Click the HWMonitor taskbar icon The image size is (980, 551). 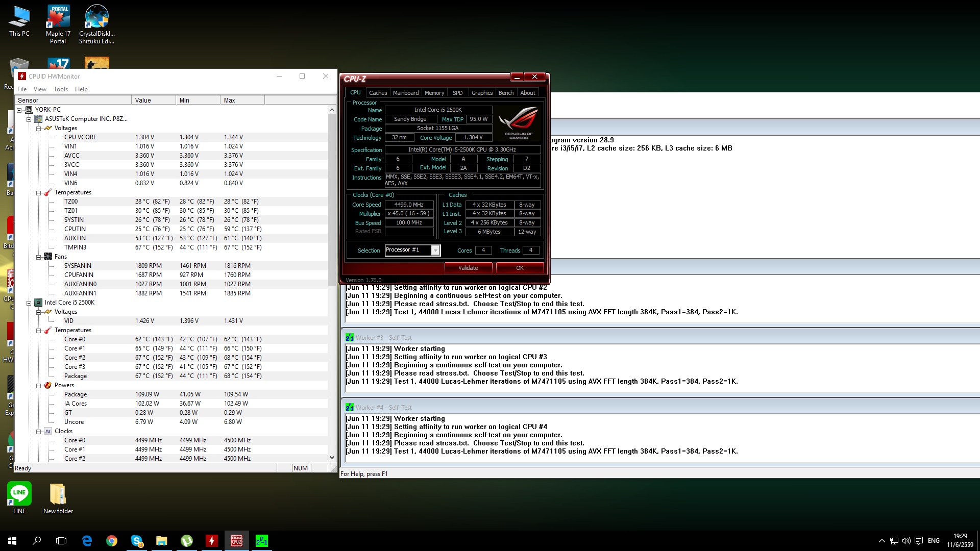pos(211,541)
